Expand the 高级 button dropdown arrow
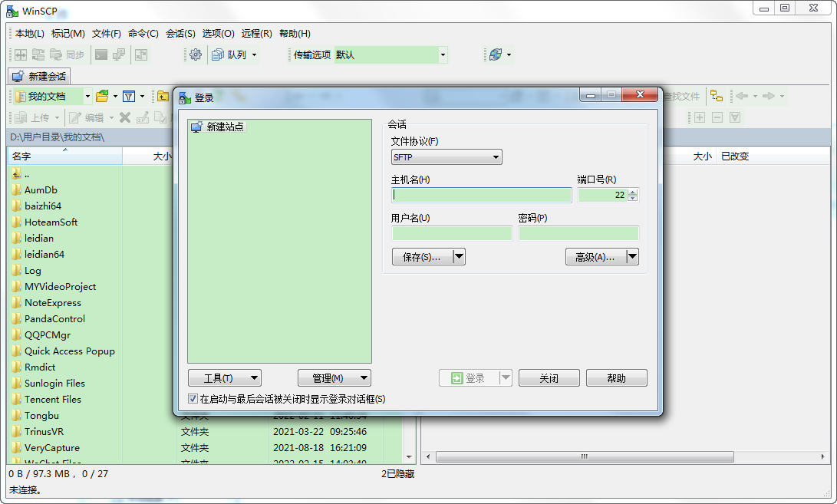Viewport: 837px width, 504px height. 632,257
